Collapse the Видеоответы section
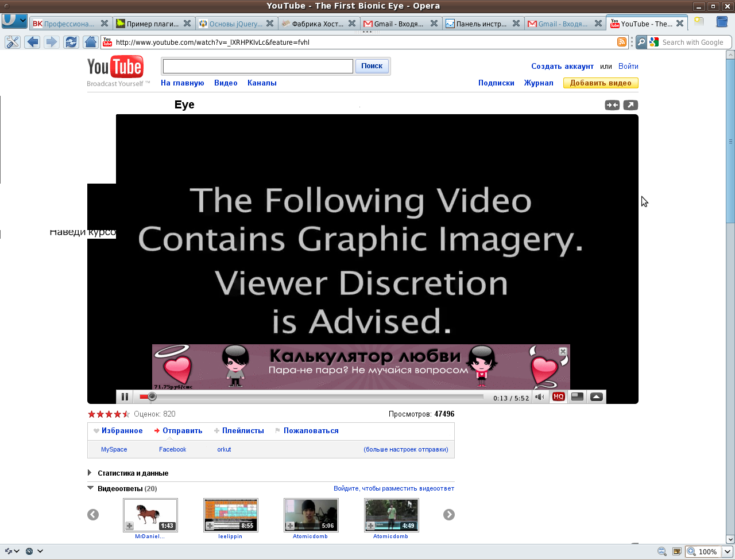Image resolution: width=735 pixels, height=560 pixels. pos(90,489)
